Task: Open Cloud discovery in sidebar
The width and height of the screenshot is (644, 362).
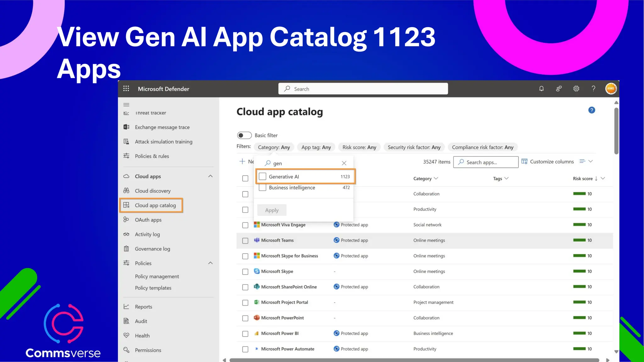Action: click(153, 191)
